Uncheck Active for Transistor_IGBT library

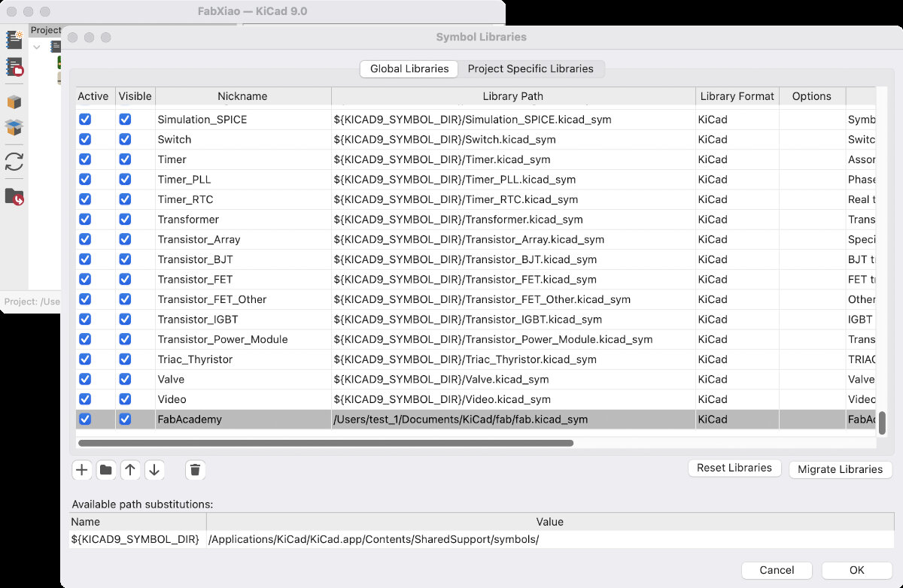pyautogui.click(x=85, y=319)
